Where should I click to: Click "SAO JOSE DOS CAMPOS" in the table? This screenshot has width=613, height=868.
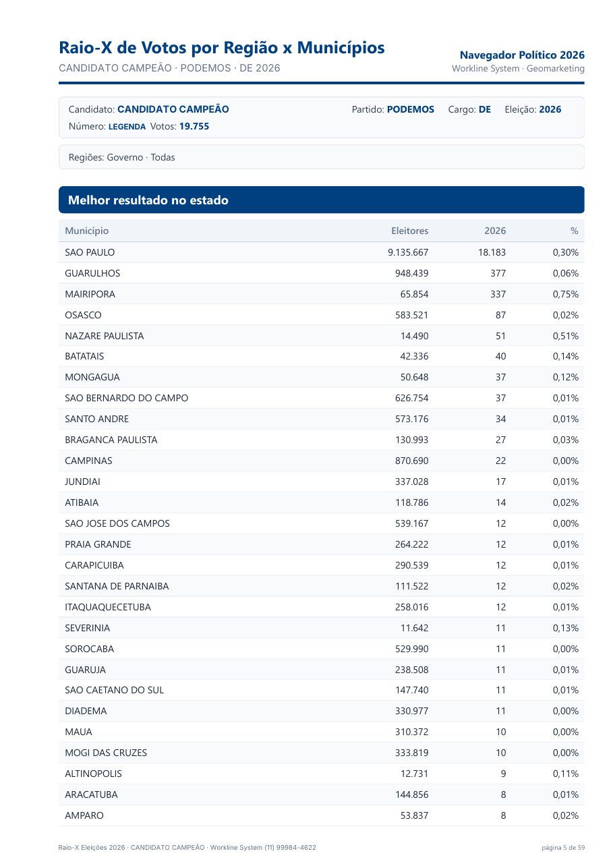[117, 523]
